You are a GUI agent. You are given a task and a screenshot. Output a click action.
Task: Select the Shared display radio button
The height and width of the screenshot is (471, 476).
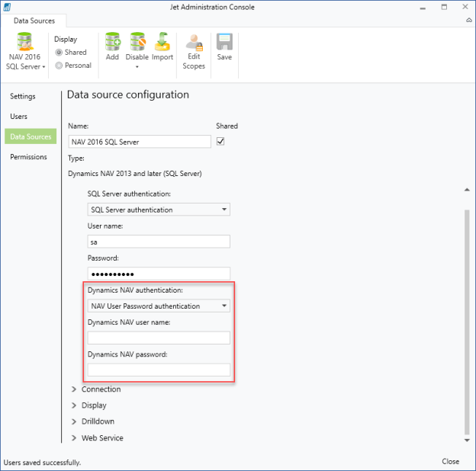(59, 52)
